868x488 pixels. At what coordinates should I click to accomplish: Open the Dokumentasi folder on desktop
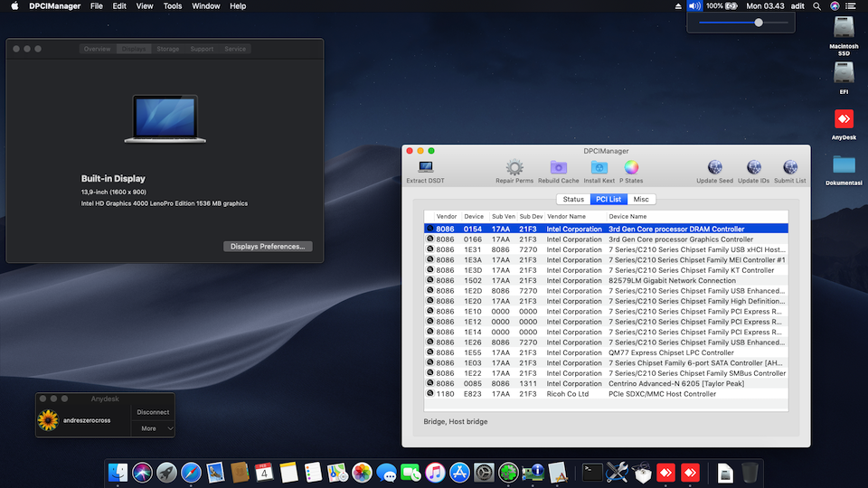[844, 170]
